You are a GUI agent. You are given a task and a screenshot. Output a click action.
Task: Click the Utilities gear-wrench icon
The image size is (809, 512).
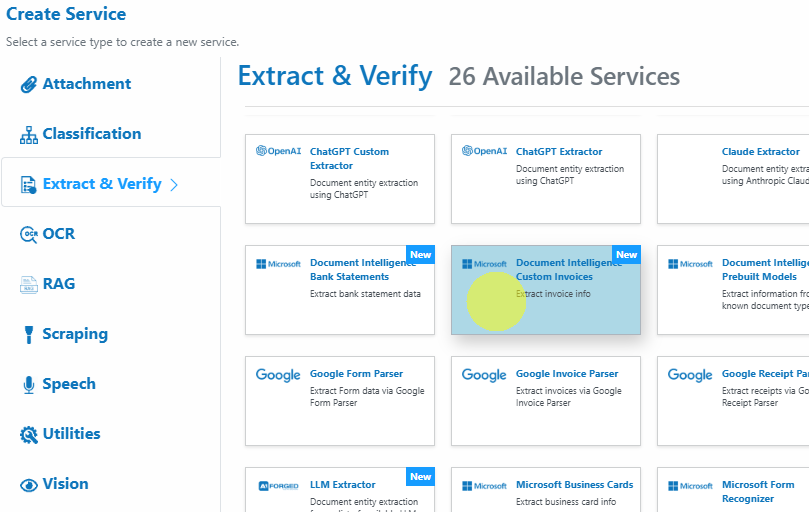coord(28,435)
